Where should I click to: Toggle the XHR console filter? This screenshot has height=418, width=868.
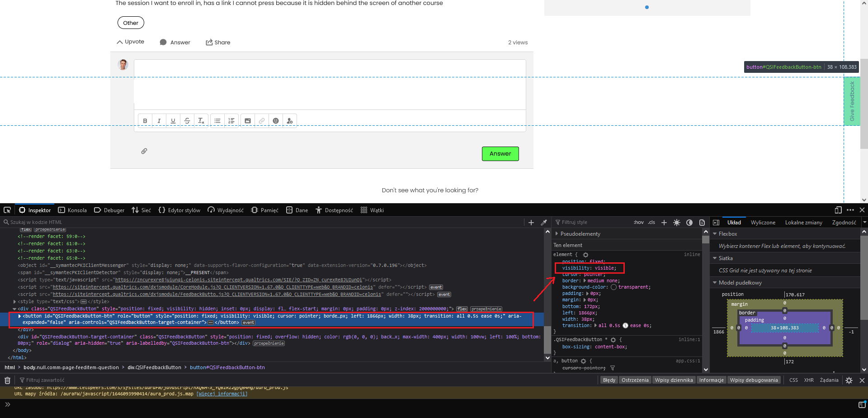[809, 380]
